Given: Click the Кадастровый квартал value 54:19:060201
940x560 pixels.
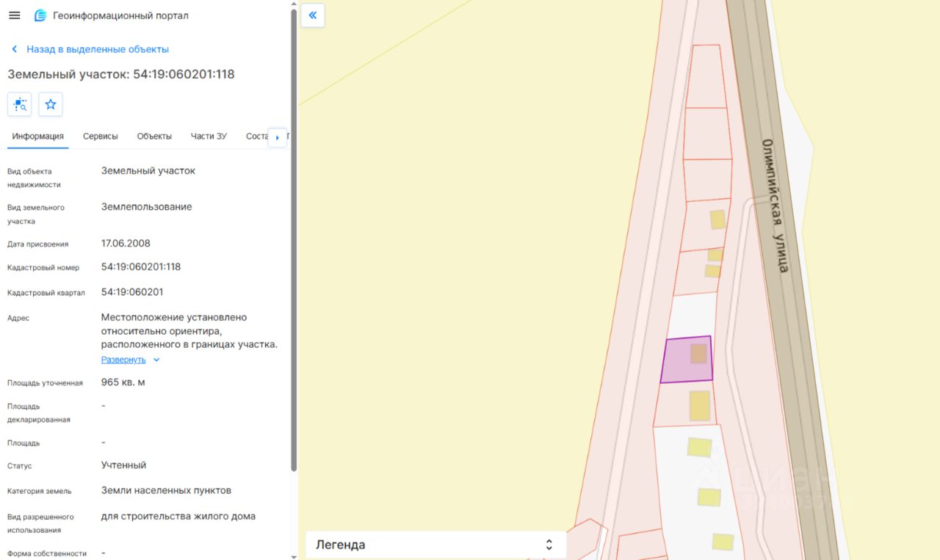Looking at the screenshot, I should [x=132, y=292].
